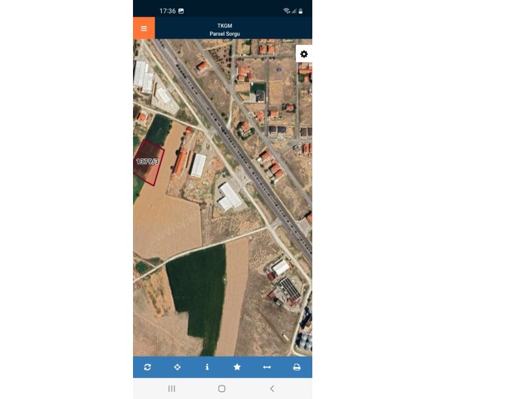
Task: Tap the Android back arrow
Action: pos(272,389)
